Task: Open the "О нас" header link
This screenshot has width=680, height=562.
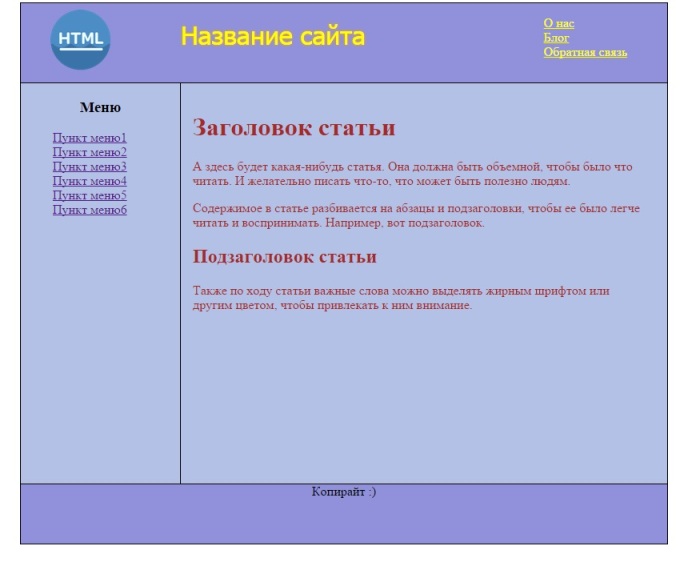Action: click(559, 23)
